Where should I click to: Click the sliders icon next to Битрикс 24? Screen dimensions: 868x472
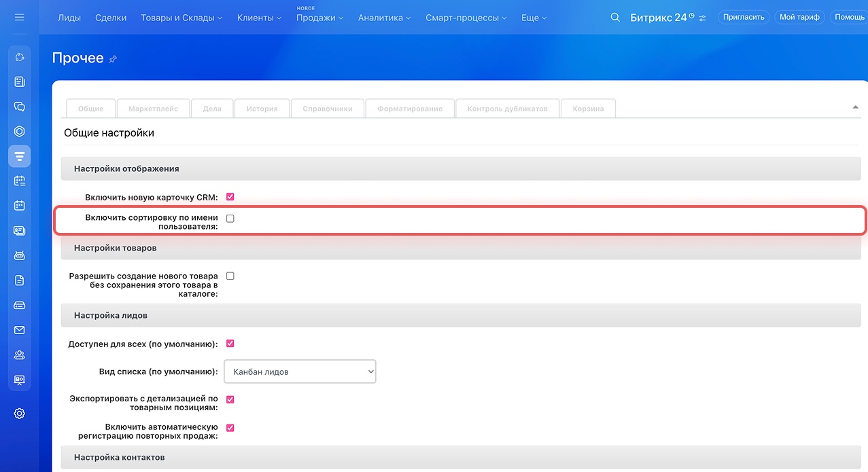[x=703, y=18]
